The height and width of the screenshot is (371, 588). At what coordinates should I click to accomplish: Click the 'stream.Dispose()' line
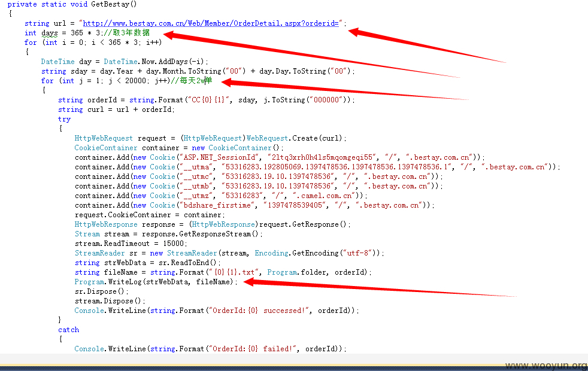tap(110, 301)
